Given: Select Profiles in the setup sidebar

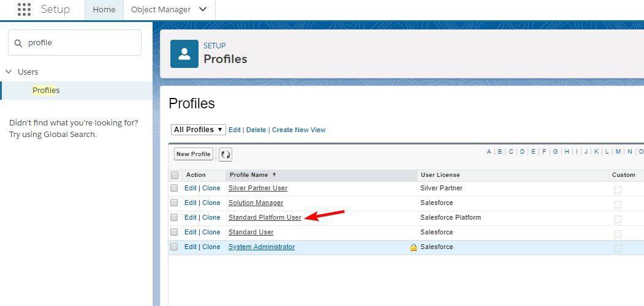Looking at the screenshot, I should [x=46, y=90].
